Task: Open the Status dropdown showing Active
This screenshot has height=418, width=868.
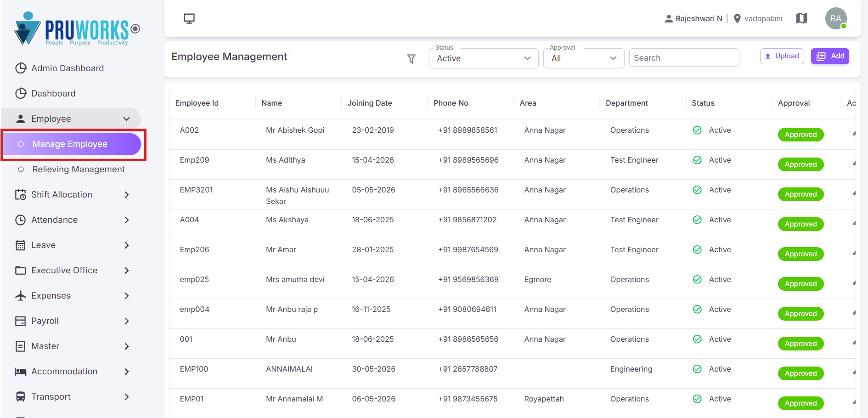Action: point(484,58)
